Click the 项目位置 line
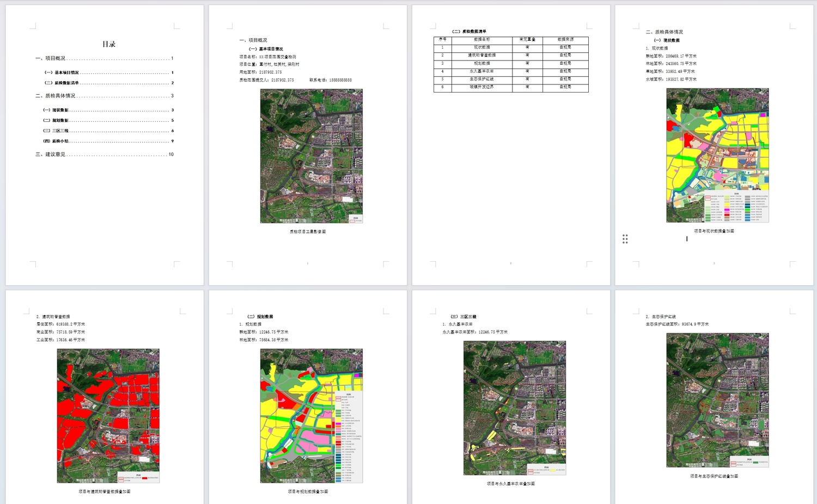This screenshot has height=504, width=817. click(x=269, y=64)
